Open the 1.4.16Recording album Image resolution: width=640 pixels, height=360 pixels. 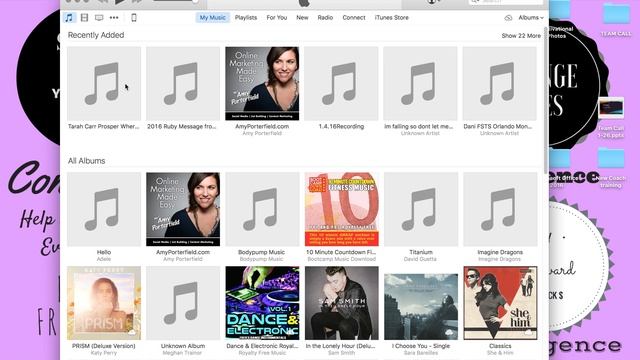coord(341,84)
